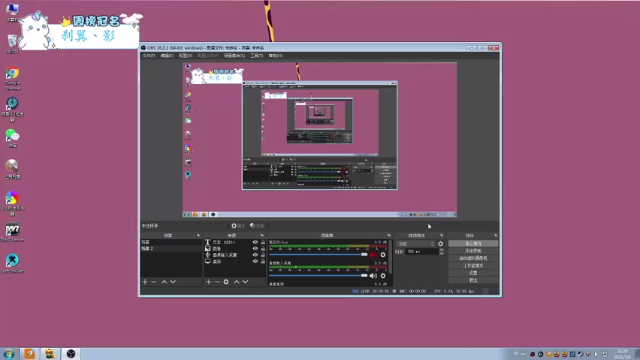Open source properties gear in Sources panel

pos(226,282)
